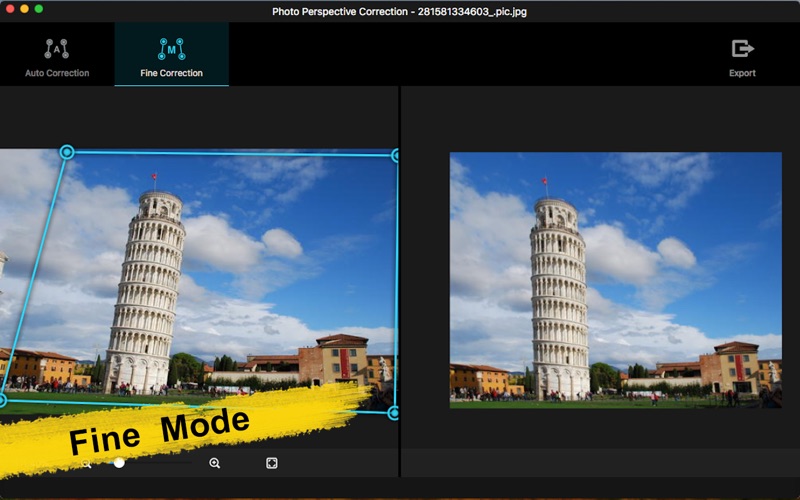Click the zoom slider track right of knob

coord(160,463)
